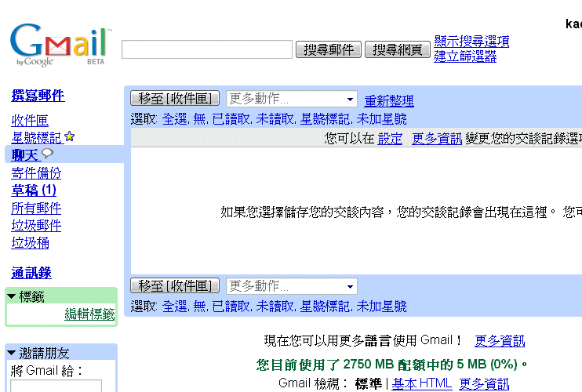Select the 聊天 chats folder
582x392 pixels.
pos(24,155)
